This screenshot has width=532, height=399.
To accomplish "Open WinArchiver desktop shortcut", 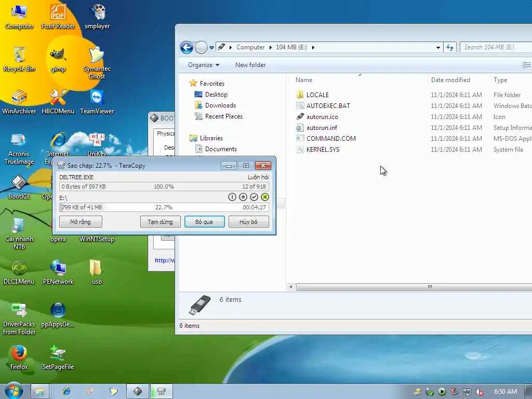I will coord(19,102).
